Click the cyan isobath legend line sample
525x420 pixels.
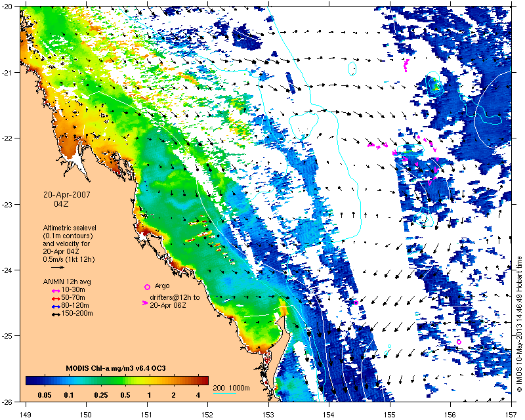pyautogui.click(x=224, y=393)
